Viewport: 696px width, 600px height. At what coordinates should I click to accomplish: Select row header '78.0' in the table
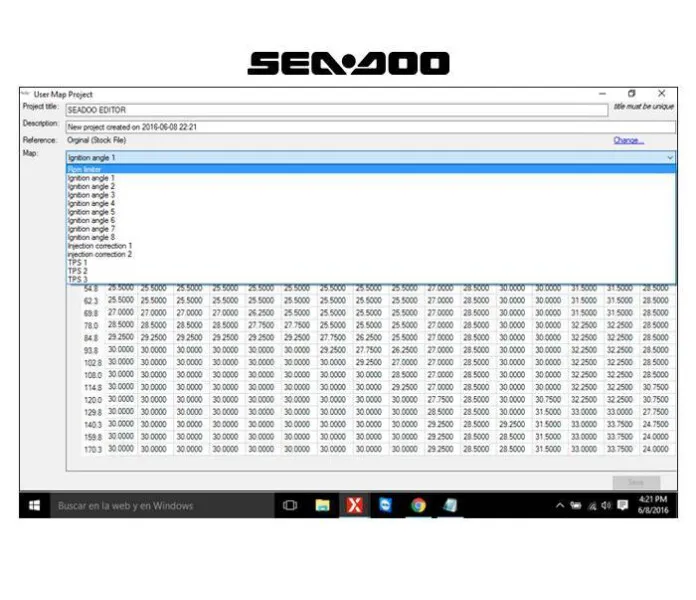pos(91,325)
